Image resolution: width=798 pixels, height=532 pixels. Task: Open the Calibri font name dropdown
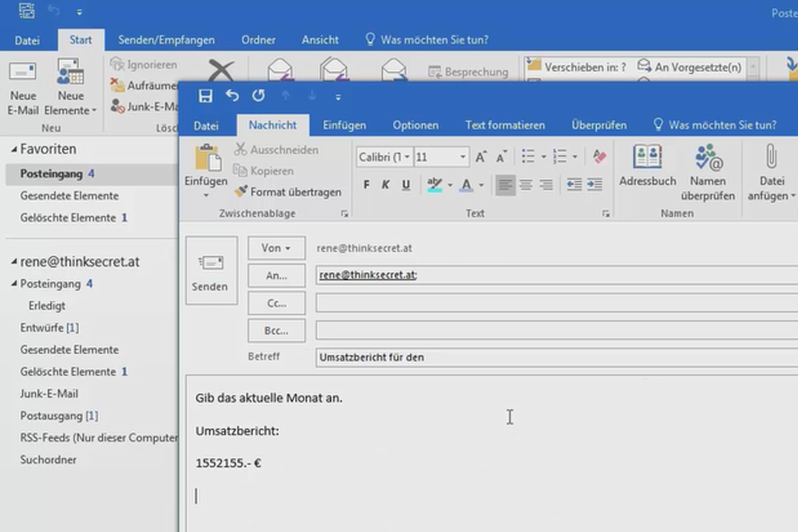click(x=381, y=157)
